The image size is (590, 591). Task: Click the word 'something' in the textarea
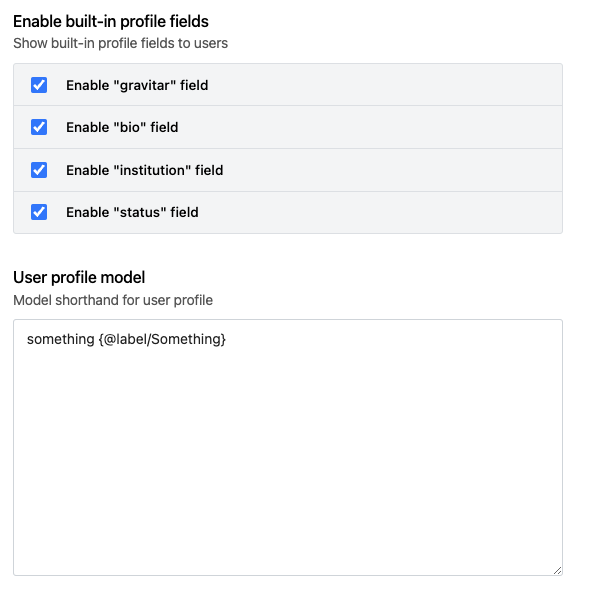(61, 339)
